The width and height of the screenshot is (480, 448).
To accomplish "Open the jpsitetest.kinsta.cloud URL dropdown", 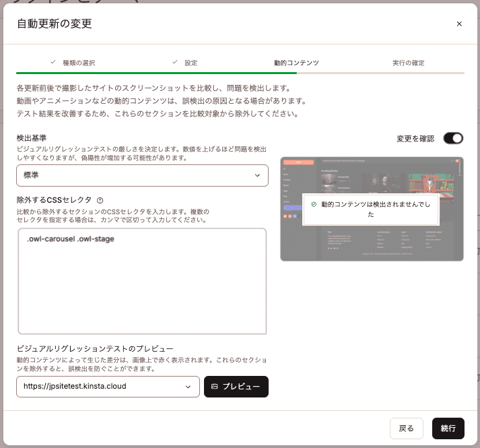I will [108, 387].
